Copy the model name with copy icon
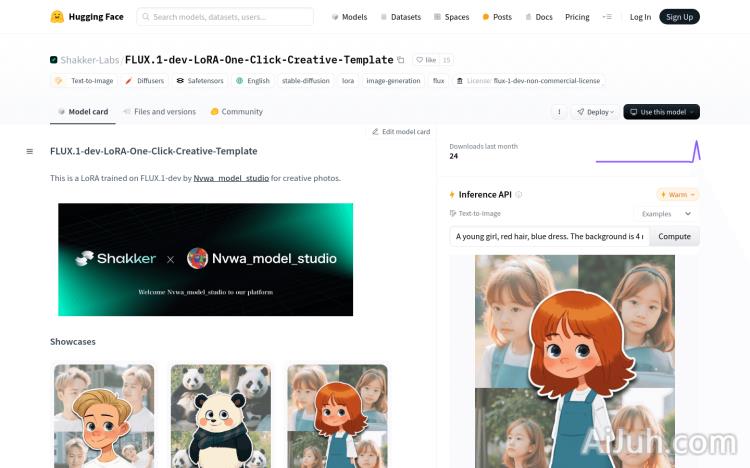750x468 pixels. tap(401, 60)
